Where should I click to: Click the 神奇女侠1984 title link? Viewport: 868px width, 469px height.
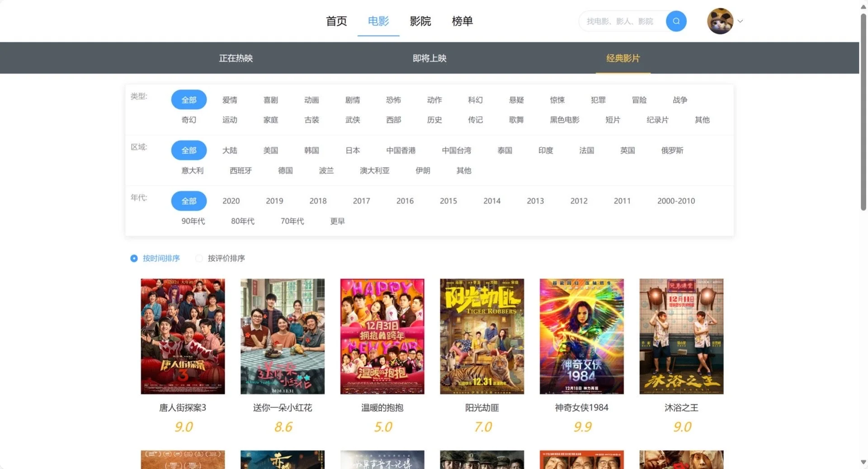[582, 408]
